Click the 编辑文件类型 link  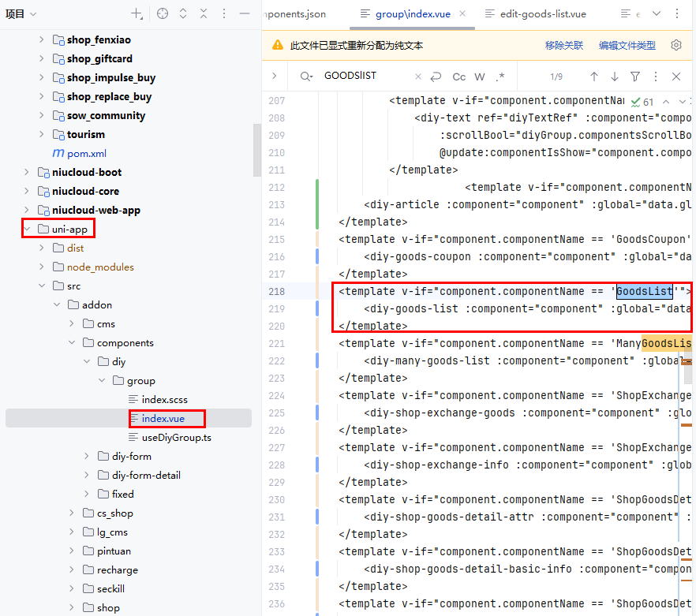(627, 46)
